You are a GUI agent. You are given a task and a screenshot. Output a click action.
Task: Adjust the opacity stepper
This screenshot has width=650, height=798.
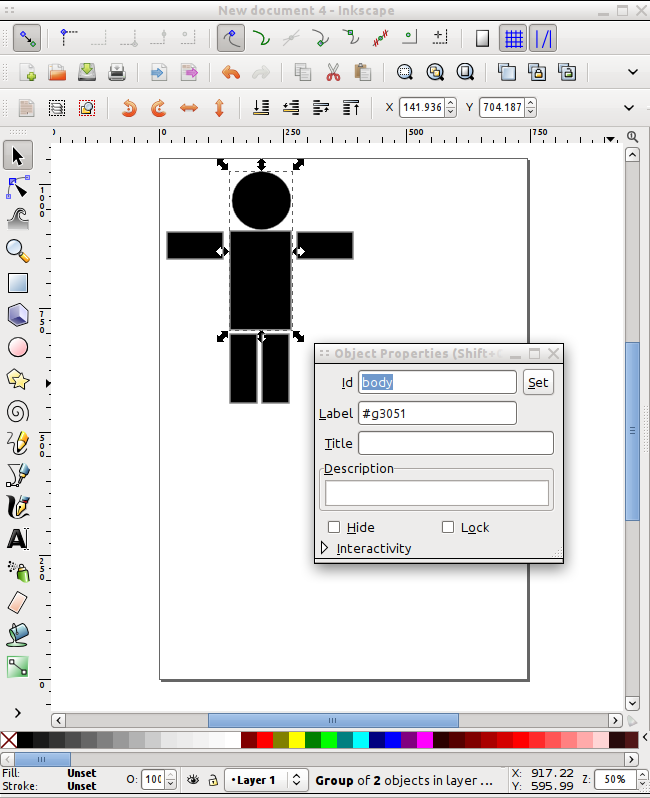click(171, 780)
